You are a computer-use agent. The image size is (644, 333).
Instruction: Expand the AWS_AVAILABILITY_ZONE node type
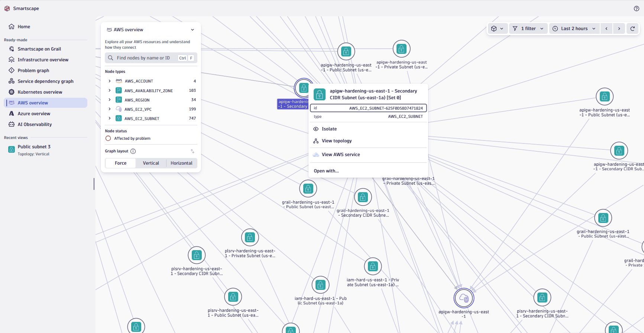[x=110, y=90]
